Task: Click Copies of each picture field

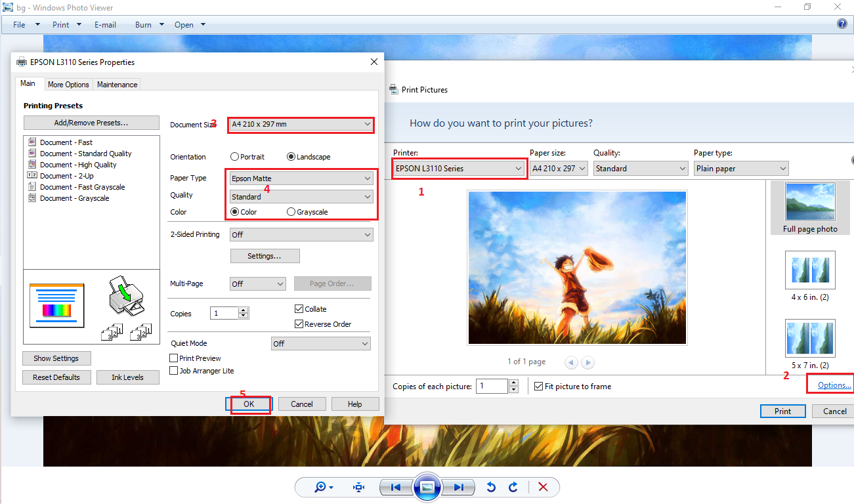Action: tap(492, 387)
